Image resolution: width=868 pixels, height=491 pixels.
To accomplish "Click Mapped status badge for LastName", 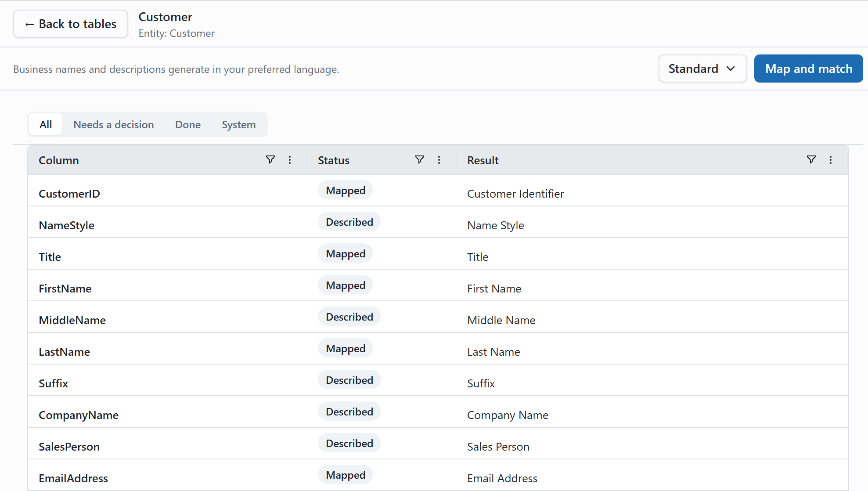I will (346, 348).
